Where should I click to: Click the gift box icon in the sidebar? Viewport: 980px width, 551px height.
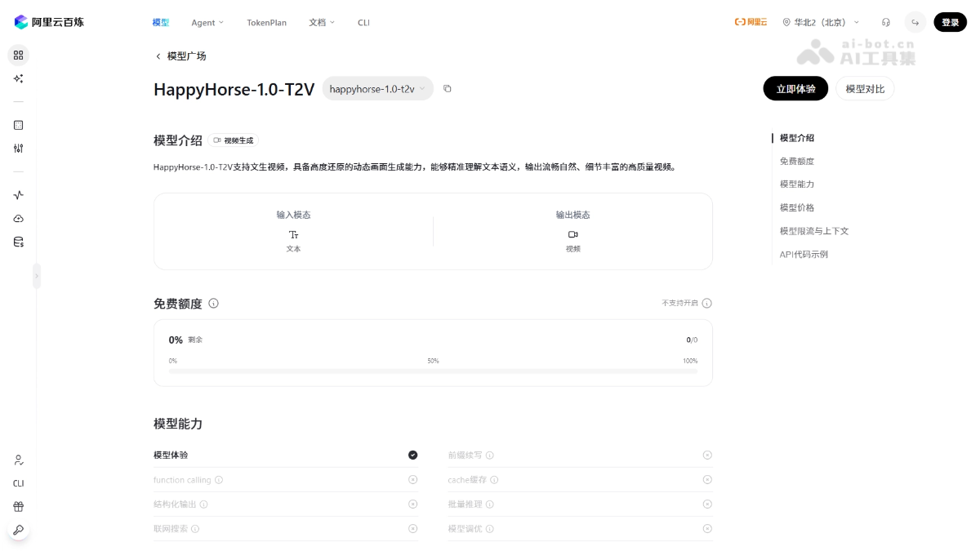coord(18,506)
